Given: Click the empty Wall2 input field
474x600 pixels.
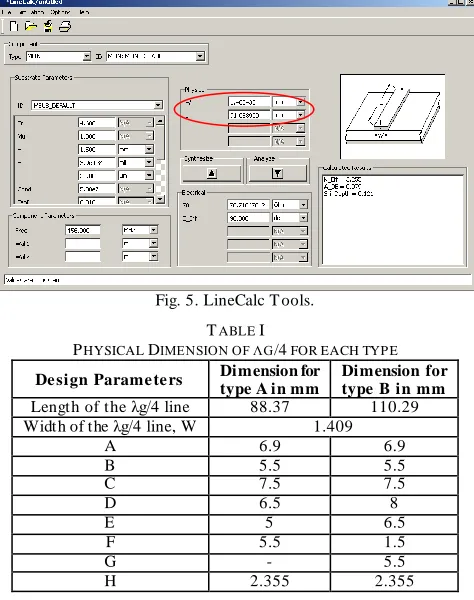Looking at the screenshot, I should click(x=83, y=256).
